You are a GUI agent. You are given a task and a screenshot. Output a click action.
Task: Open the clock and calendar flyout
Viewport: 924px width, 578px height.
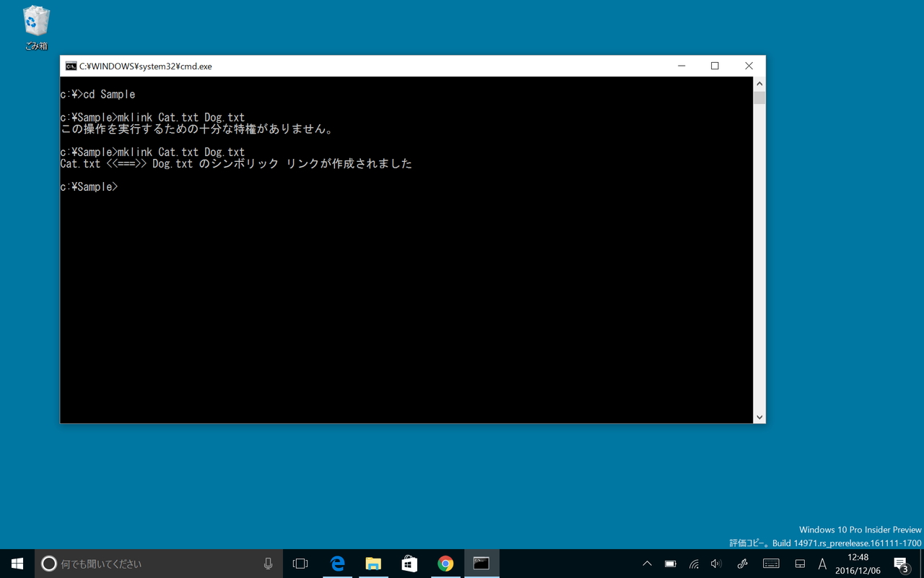pos(858,564)
